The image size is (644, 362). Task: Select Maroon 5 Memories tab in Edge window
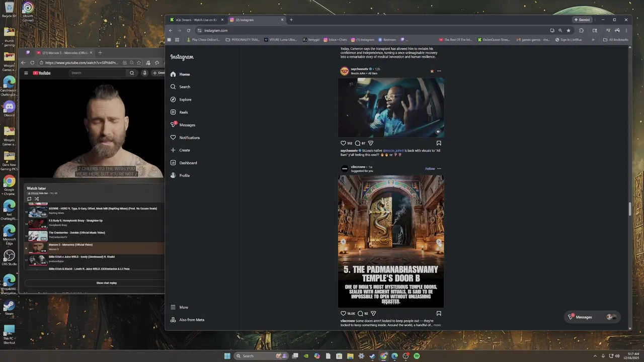point(64,53)
